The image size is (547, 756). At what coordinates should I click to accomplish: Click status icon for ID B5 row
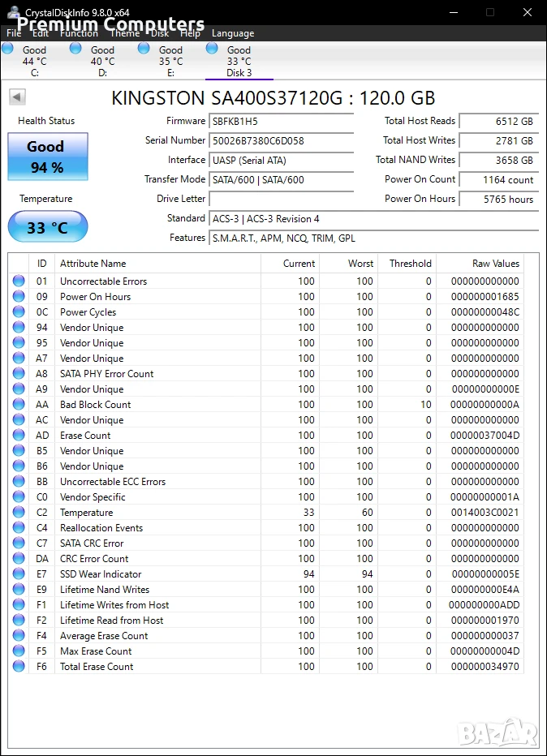point(19,450)
